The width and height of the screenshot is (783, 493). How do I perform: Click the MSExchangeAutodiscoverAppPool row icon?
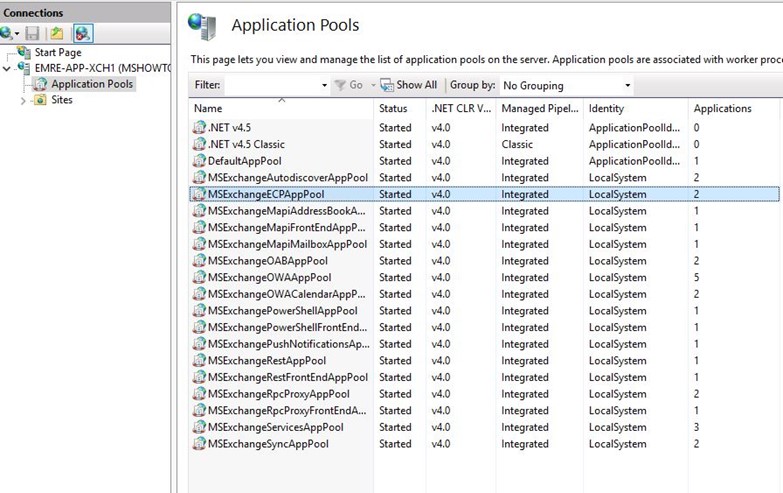pos(199,177)
